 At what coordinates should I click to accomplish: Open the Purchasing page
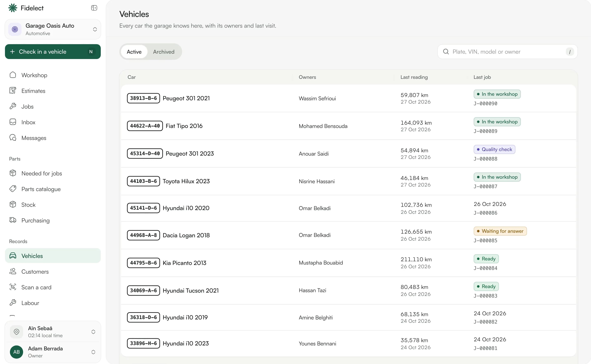coord(53,220)
